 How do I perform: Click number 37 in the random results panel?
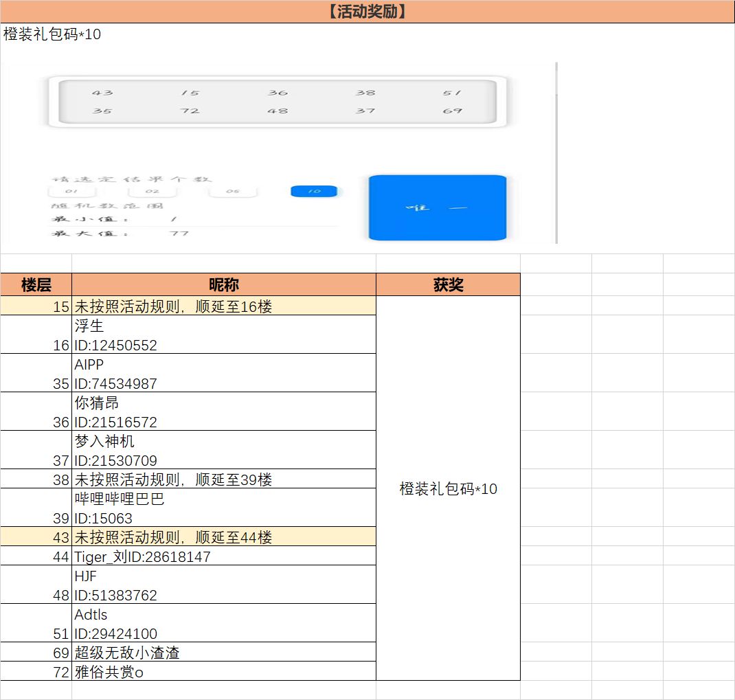[365, 111]
